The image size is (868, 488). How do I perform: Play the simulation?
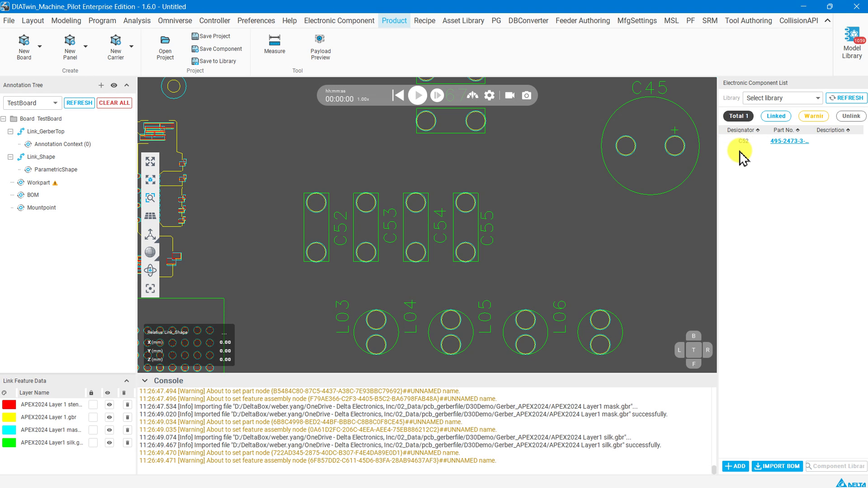[417, 95]
